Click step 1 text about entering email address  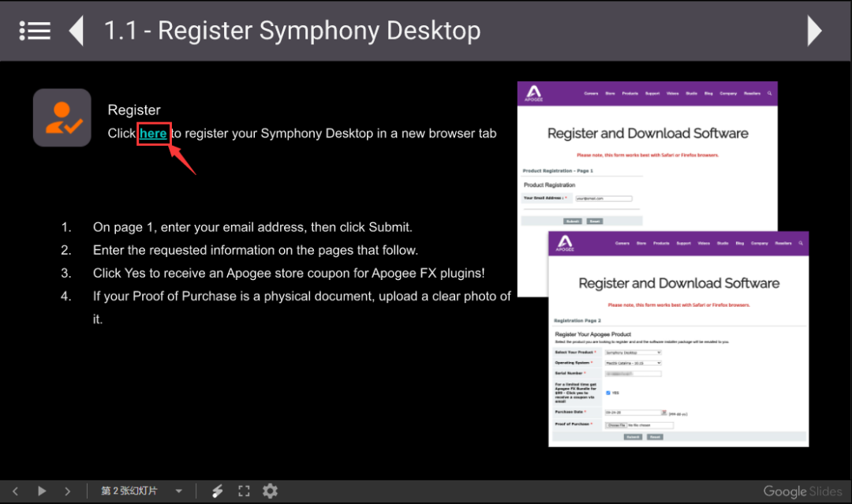pos(252,227)
